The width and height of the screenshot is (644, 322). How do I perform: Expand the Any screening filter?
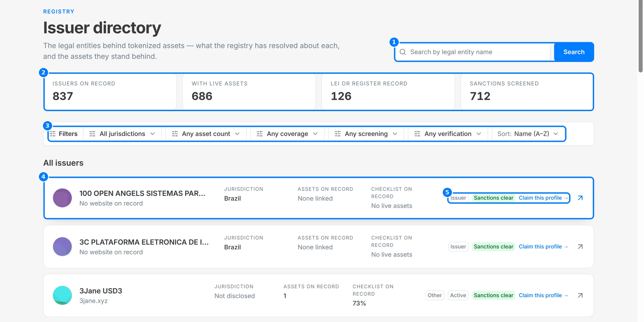click(366, 134)
